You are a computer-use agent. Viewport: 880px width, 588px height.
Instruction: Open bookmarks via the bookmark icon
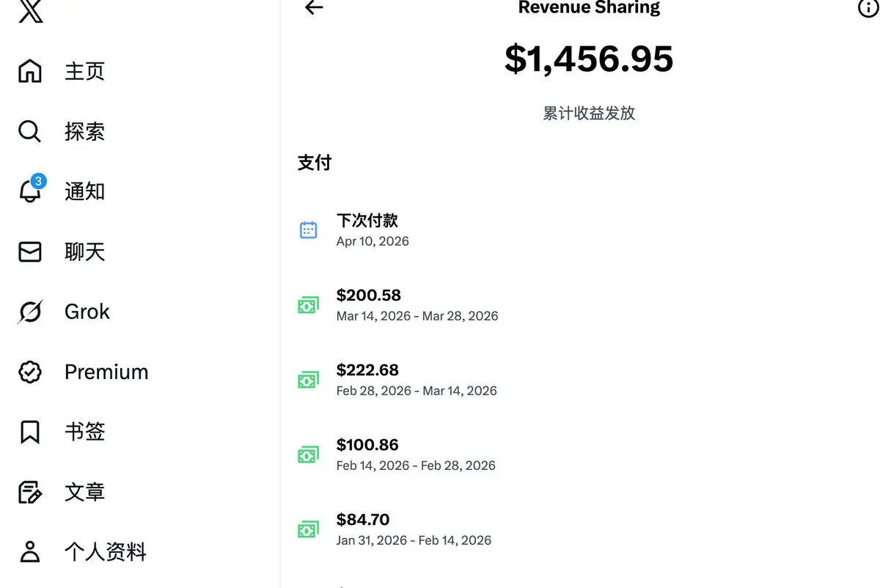coord(30,432)
